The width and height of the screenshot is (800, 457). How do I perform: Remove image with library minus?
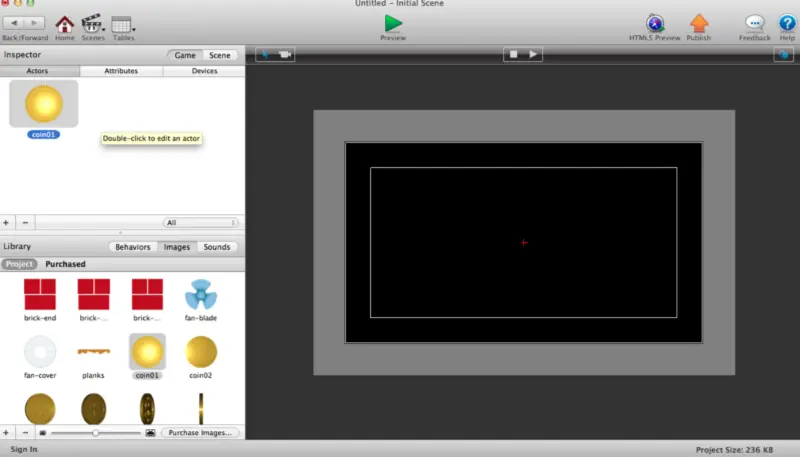click(25, 433)
